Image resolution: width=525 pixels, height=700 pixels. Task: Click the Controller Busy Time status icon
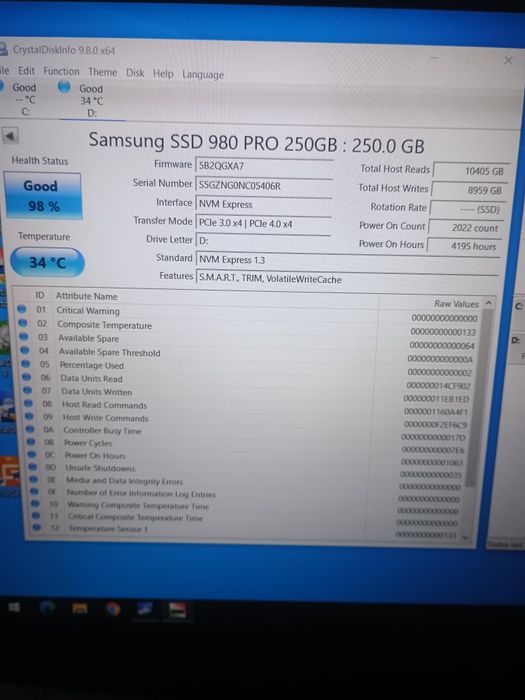30,429
